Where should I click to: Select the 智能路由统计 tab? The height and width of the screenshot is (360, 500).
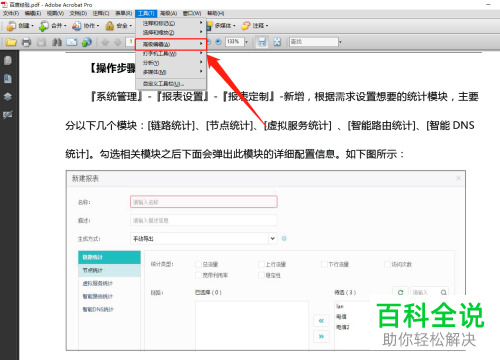(109, 296)
